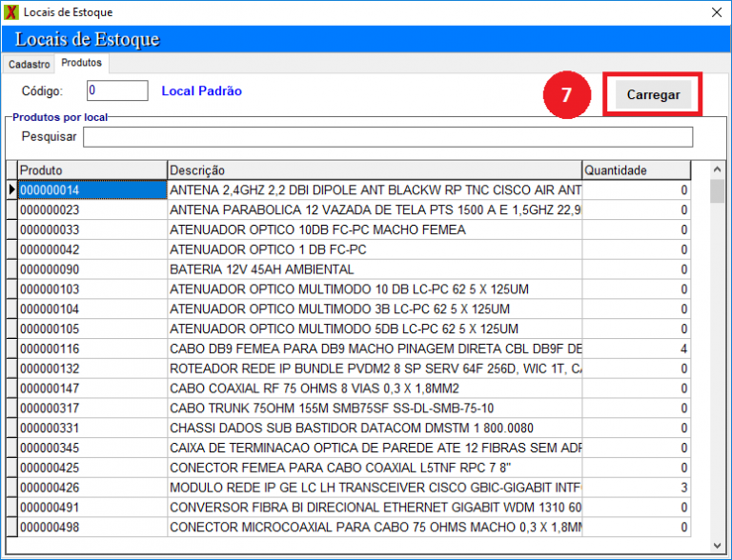
Task: Select the Produtos tab
Action: 81,63
